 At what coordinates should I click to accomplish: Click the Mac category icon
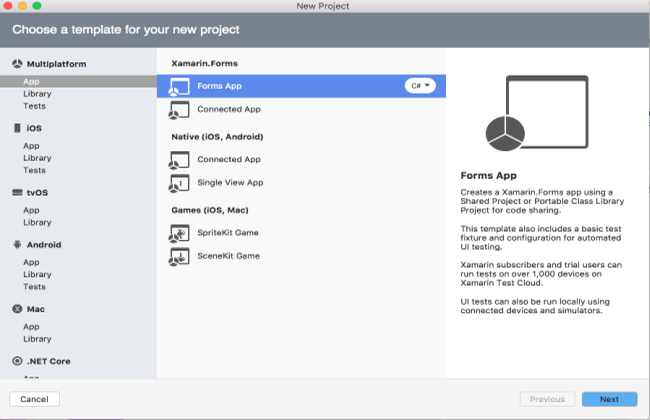pos(17,309)
